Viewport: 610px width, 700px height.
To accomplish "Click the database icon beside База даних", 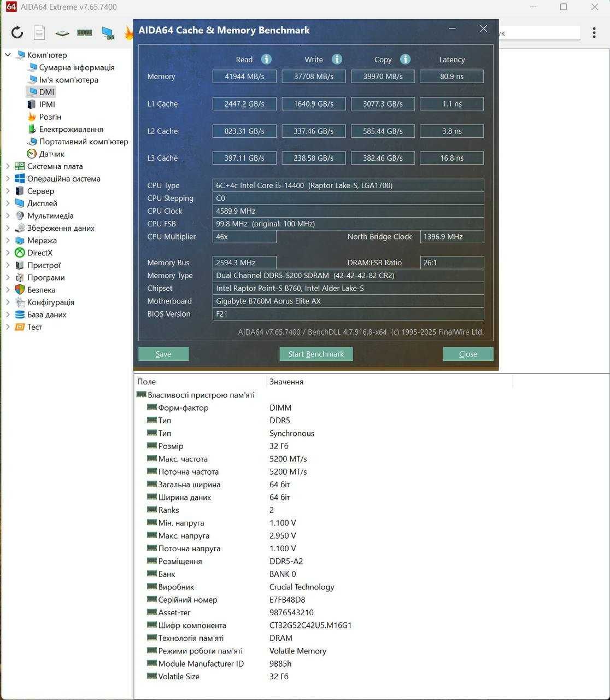I will (x=20, y=314).
